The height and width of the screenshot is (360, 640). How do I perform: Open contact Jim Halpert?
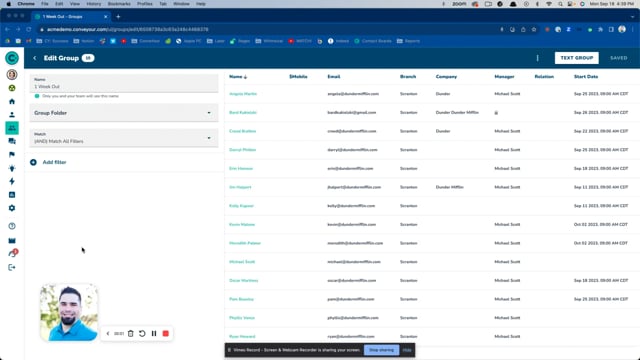click(x=240, y=187)
